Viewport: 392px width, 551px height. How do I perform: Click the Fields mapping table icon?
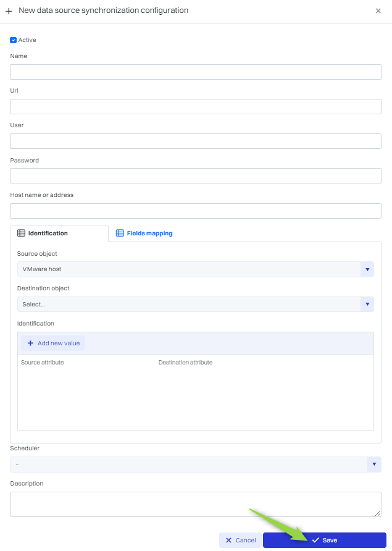[x=120, y=233]
